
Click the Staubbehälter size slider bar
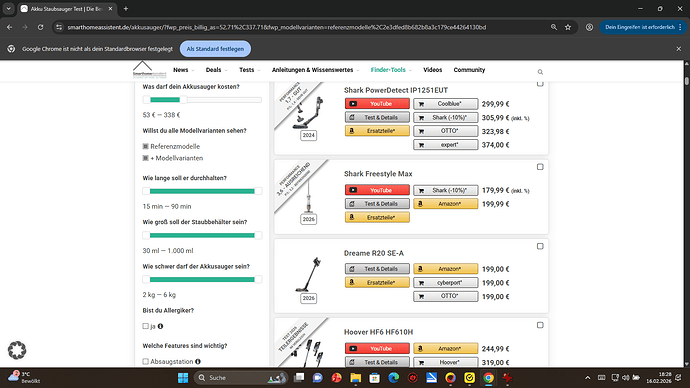pyautogui.click(x=202, y=235)
